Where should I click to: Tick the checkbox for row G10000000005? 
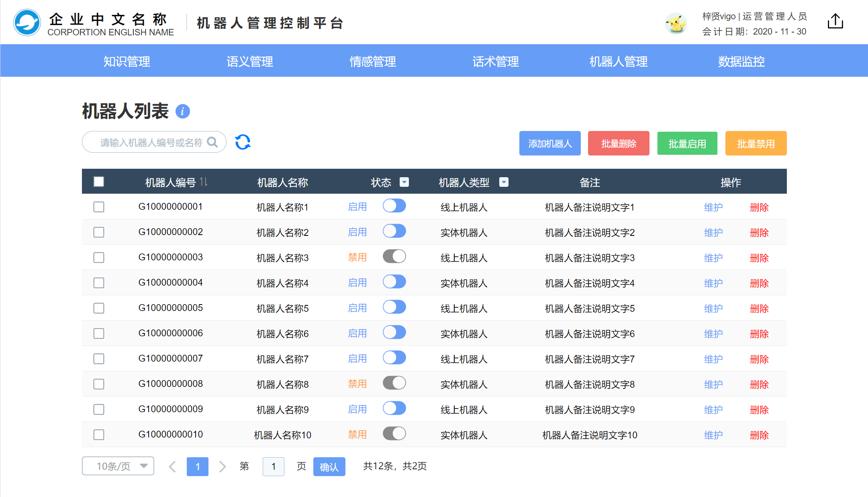point(99,308)
